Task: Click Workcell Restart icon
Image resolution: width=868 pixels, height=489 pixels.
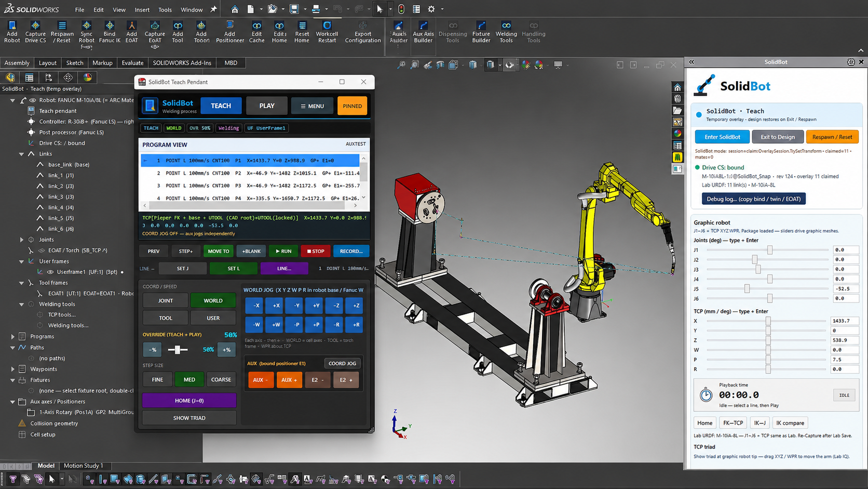Action: 327,32
